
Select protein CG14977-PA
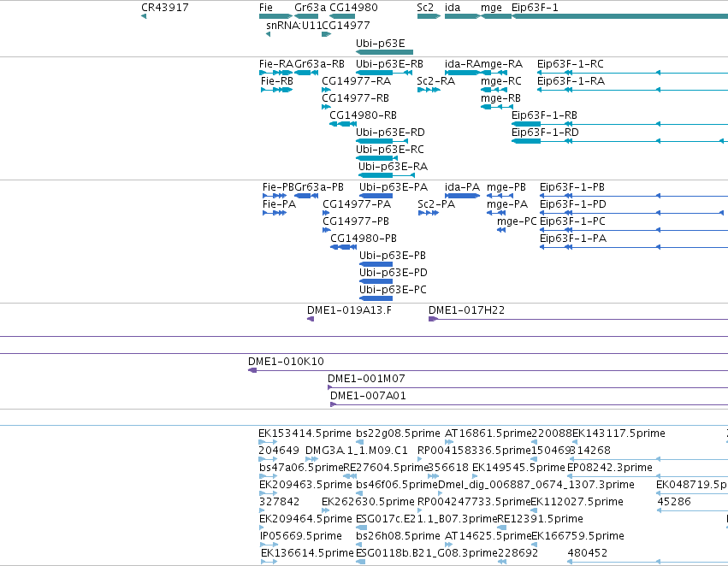click(x=357, y=204)
